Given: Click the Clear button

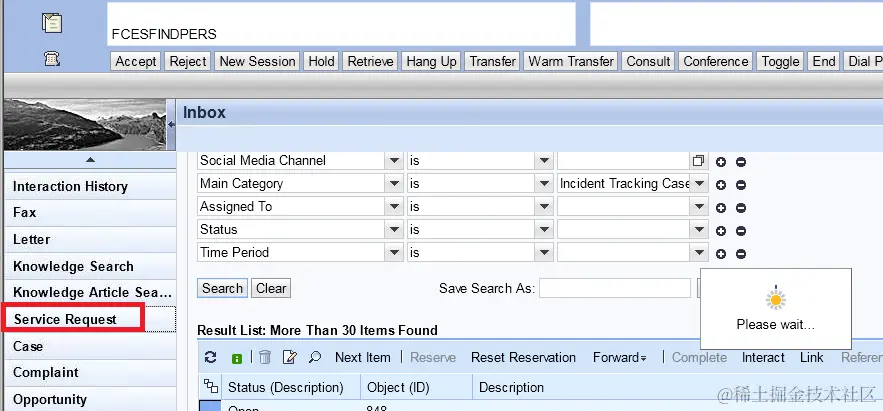Looking at the screenshot, I should pos(271,288).
